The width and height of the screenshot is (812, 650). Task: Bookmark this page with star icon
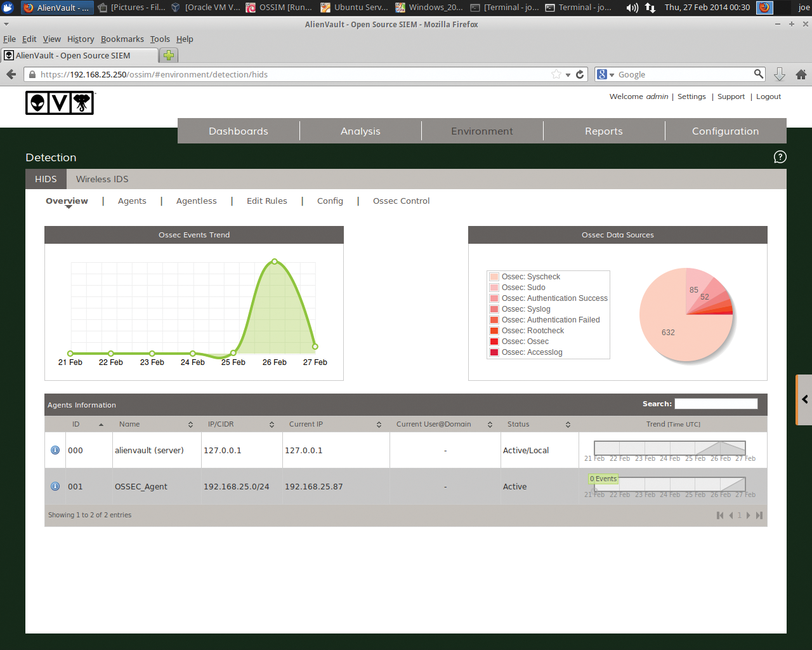click(x=556, y=74)
